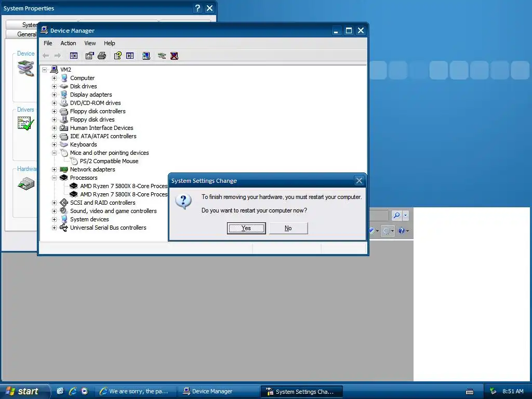Maximize the Device Manager window
The width and height of the screenshot is (532, 399).
[x=349, y=31]
